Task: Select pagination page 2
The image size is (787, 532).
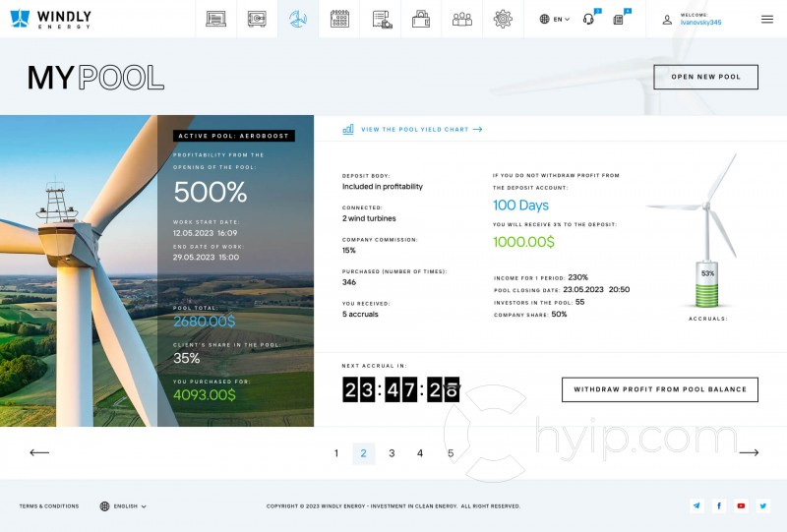Action: [363, 453]
